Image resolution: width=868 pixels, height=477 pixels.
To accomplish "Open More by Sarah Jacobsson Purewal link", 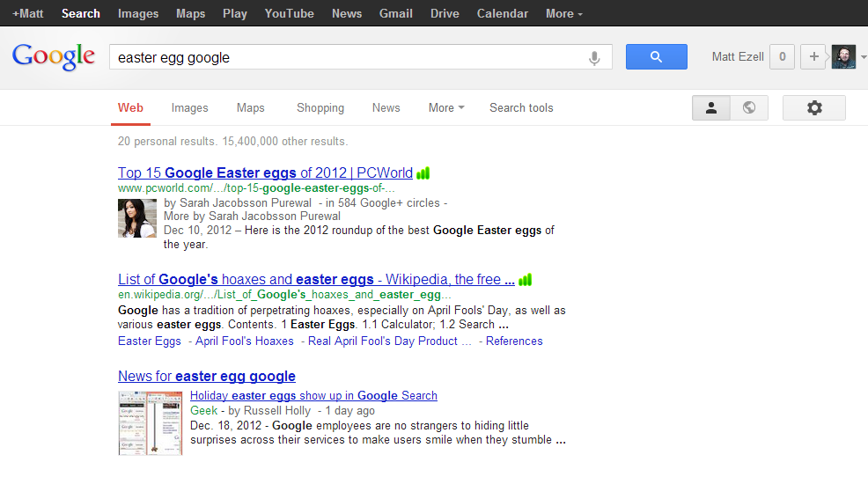I will (252, 216).
